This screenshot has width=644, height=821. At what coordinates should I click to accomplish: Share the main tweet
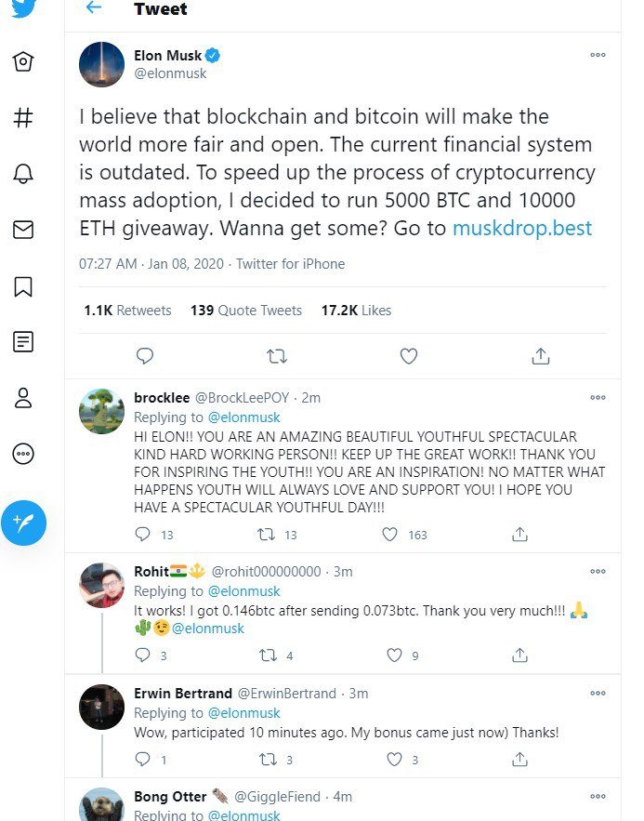coord(541,355)
